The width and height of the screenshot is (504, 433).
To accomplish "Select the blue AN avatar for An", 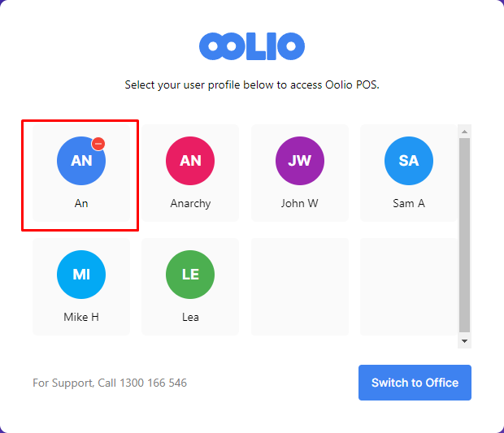I will (x=81, y=161).
